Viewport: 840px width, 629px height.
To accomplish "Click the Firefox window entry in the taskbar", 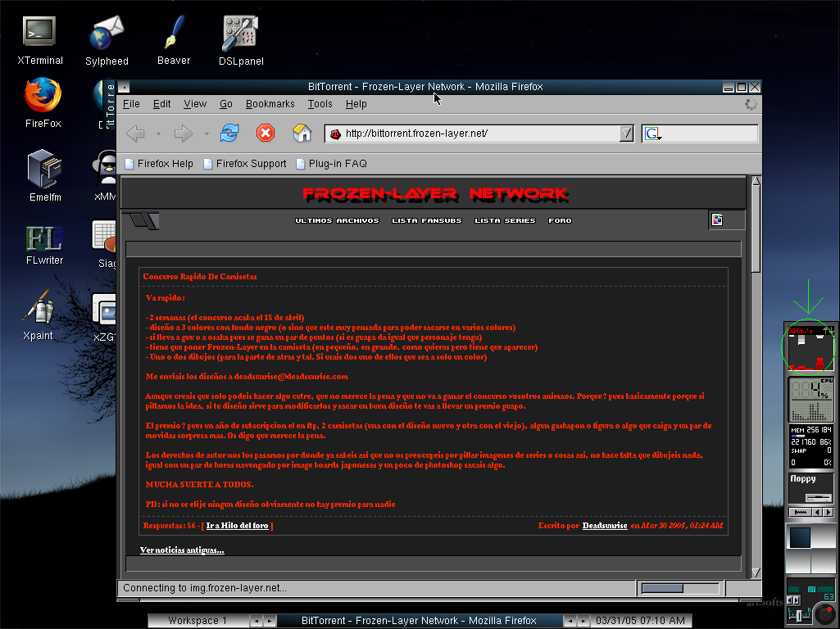I will [419, 621].
